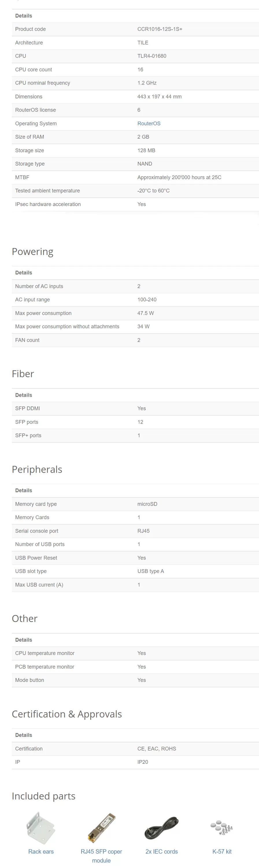Click the MTBF specification row
Viewport: 259px width, 868px height.
coord(135,177)
